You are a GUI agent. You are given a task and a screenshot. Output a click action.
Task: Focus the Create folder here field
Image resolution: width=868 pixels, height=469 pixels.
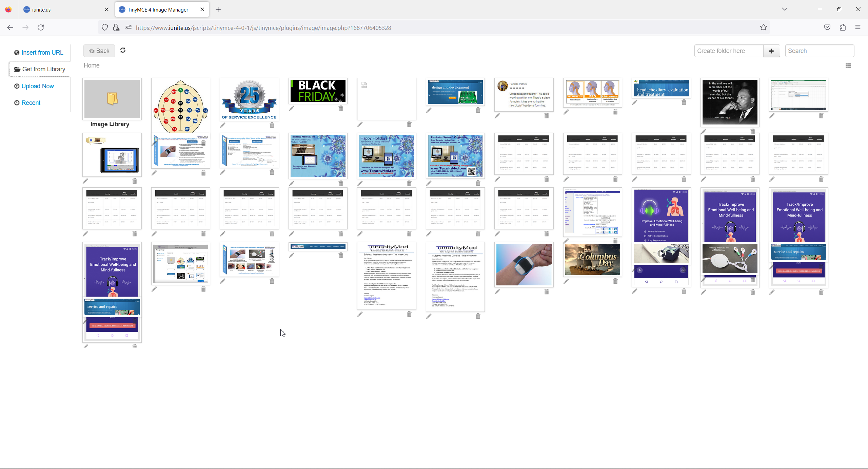(728, 51)
